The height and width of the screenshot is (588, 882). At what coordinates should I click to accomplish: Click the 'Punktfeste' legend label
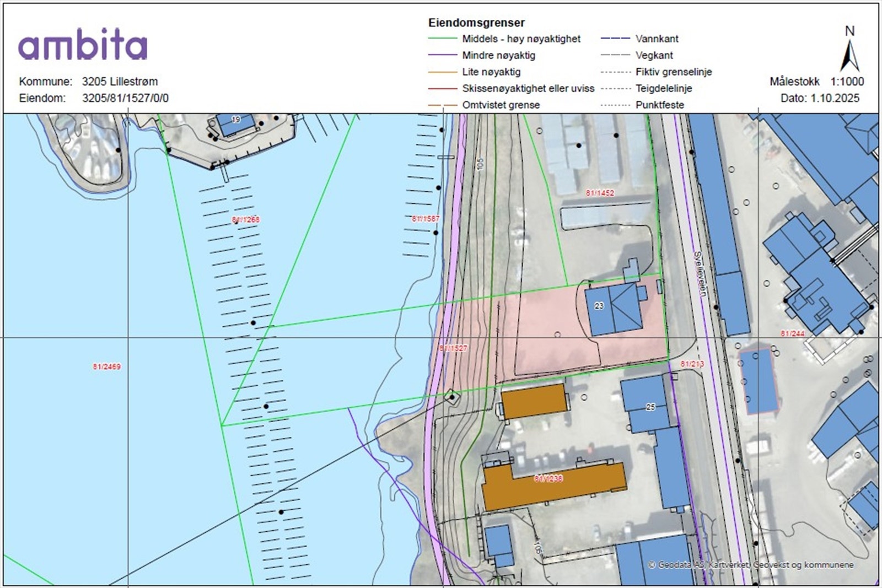coord(660,105)
